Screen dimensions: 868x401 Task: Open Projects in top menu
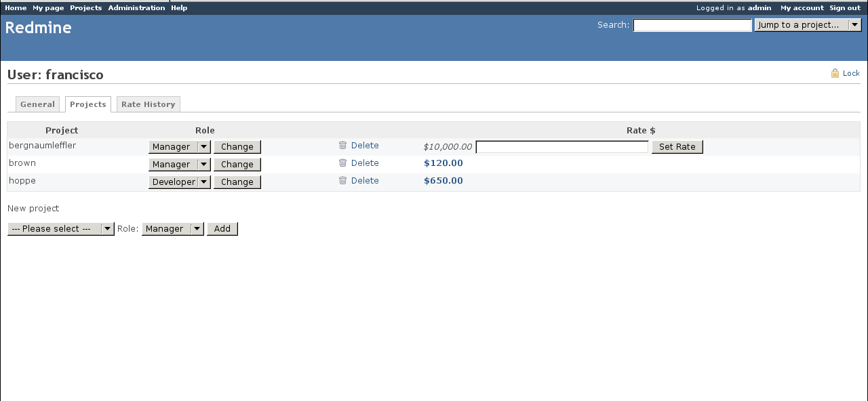coord(85,7)
